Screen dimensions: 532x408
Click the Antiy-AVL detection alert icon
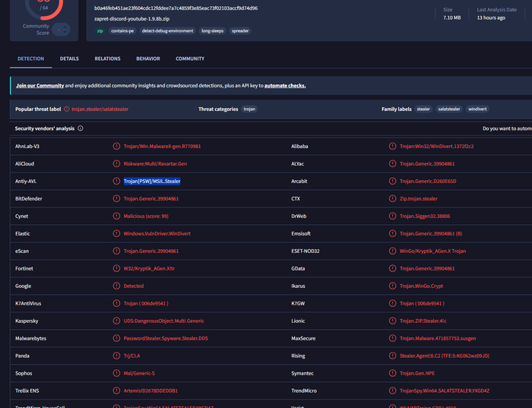[x=116, y=181]
